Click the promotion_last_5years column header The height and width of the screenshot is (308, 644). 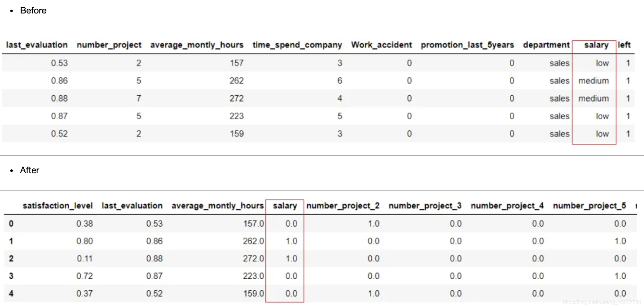[467, 45]
